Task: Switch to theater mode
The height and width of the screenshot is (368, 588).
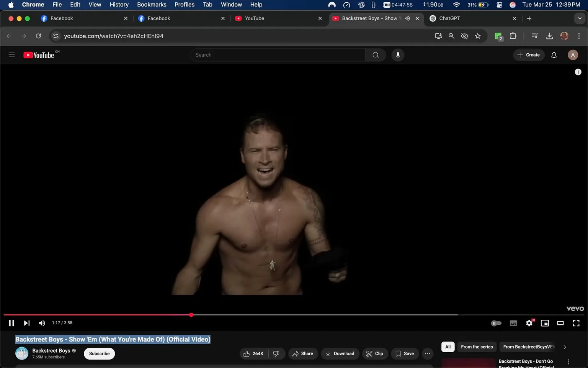Action: pos(560,323)
